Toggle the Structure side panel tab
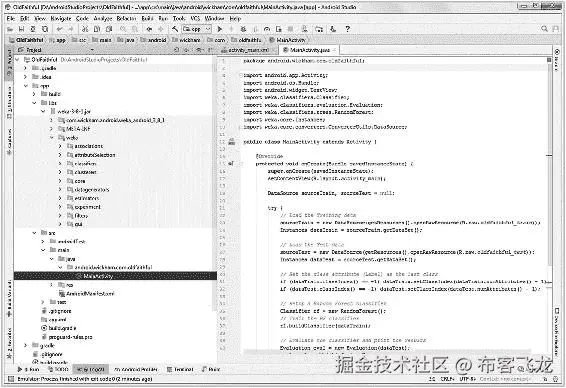 click(x=10, y=103)
